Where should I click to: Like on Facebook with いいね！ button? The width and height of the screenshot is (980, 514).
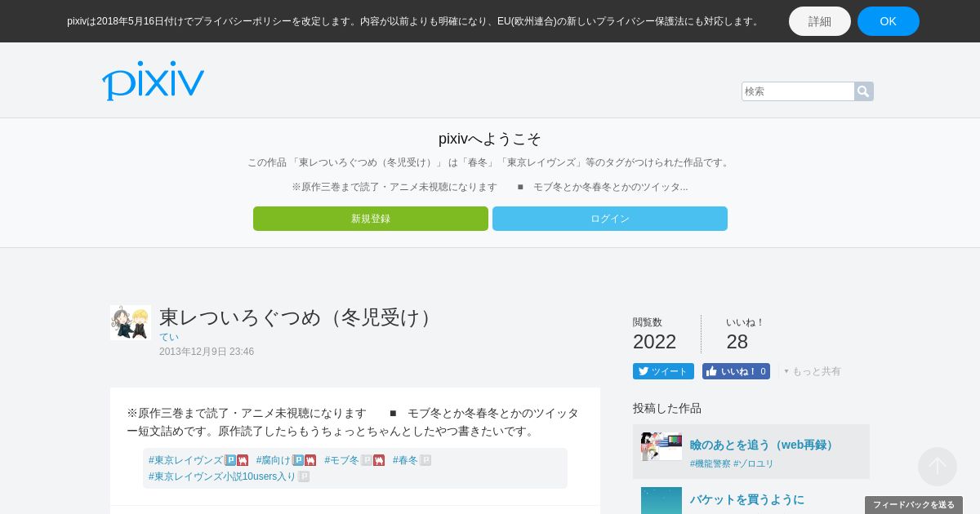coord(736,371)
